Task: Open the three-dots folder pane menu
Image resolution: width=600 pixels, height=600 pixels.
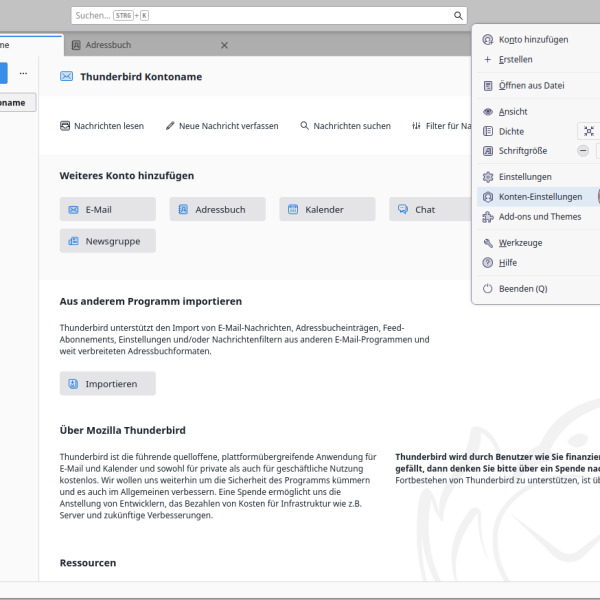Action: 23,73
